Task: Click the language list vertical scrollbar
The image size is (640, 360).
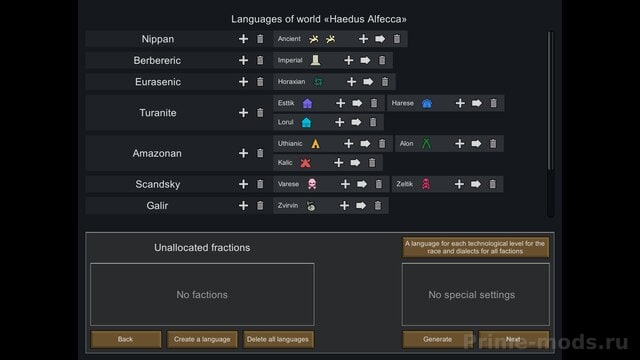Action: tap(550, 100)
